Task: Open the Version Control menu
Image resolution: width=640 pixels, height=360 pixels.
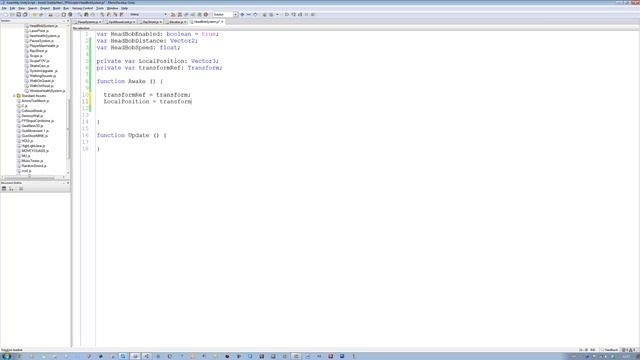Action: [82, 8]
